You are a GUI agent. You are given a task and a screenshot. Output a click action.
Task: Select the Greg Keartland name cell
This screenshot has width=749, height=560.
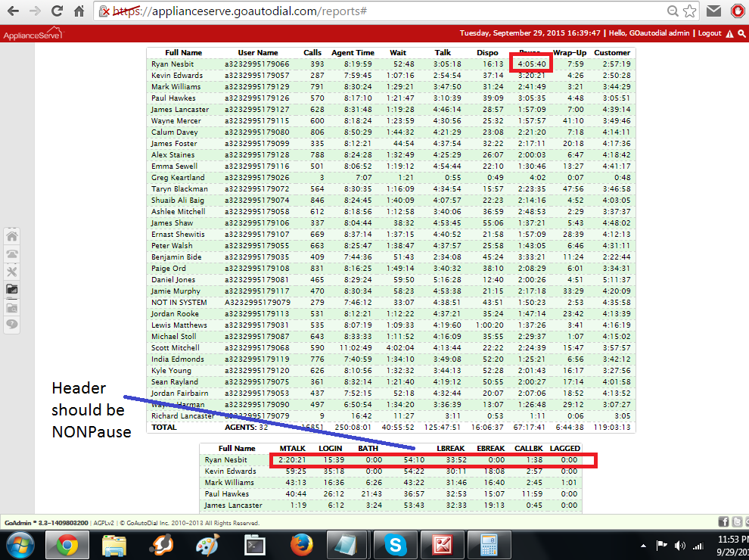point(178,178)
